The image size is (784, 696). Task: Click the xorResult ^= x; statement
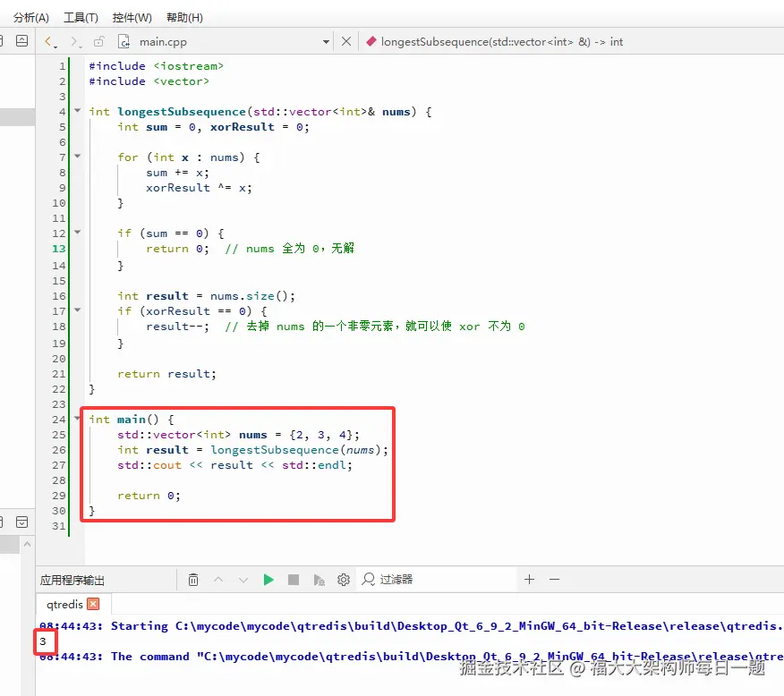(x=199, y=188)
